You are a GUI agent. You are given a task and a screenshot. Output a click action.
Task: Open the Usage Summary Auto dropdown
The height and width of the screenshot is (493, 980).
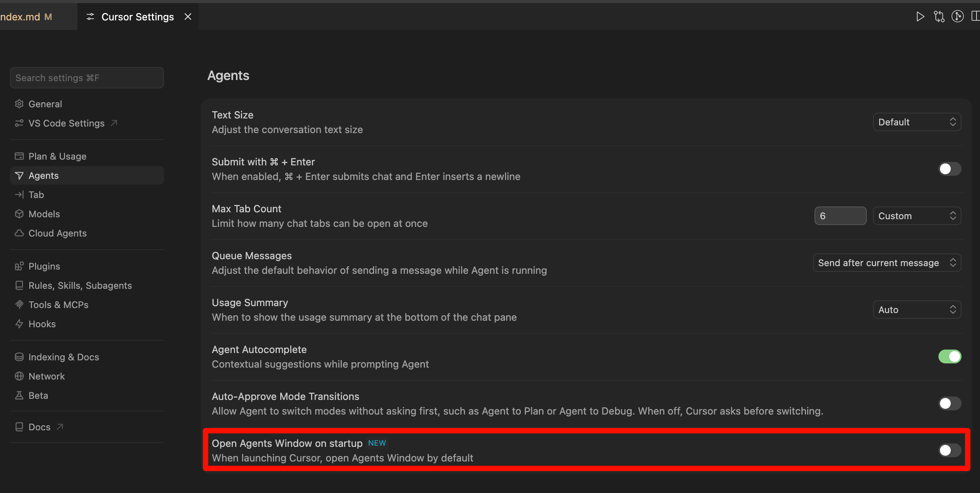(917, 310)
